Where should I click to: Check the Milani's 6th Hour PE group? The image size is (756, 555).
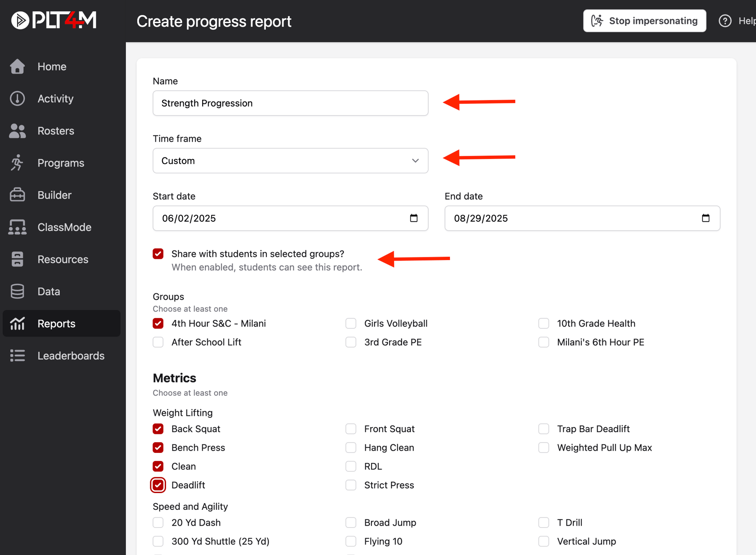pyautogui.click(x=543, y=342)
